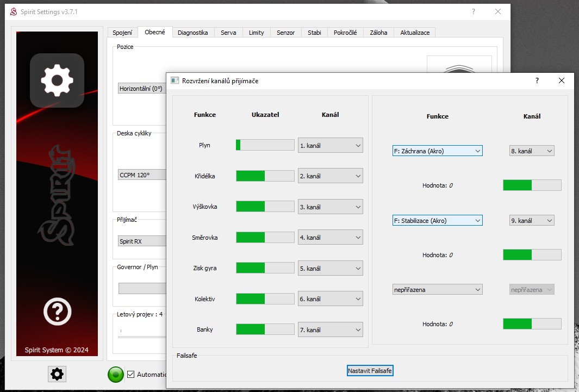Click the green connection status indicator
579x392 pixels.
(115, 375)
